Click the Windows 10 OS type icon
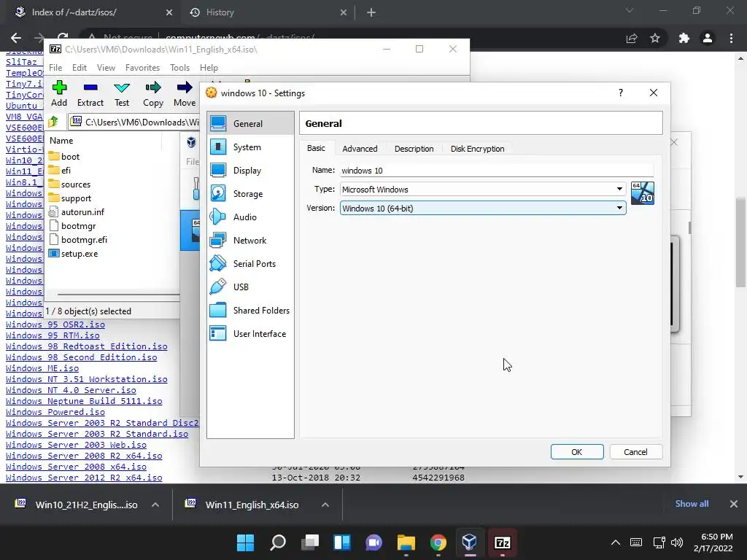The height and width of the screenshot is (560, 747). click(642, 192)
